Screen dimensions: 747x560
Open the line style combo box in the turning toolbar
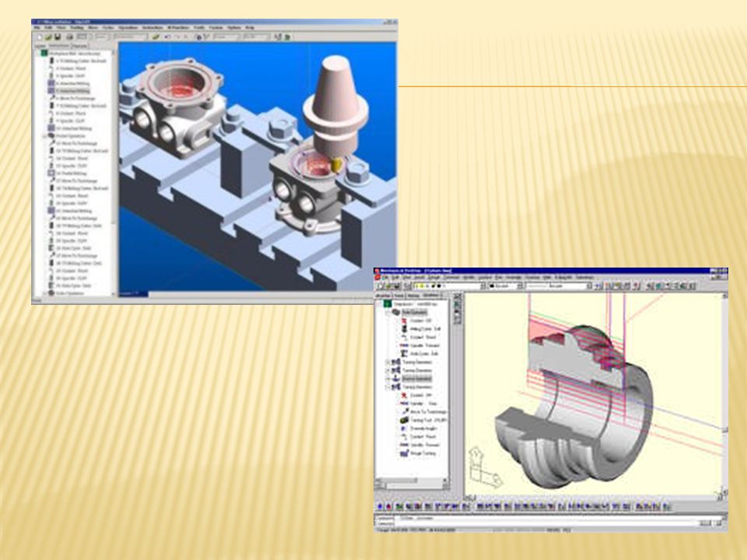click(x=559, y=286)
